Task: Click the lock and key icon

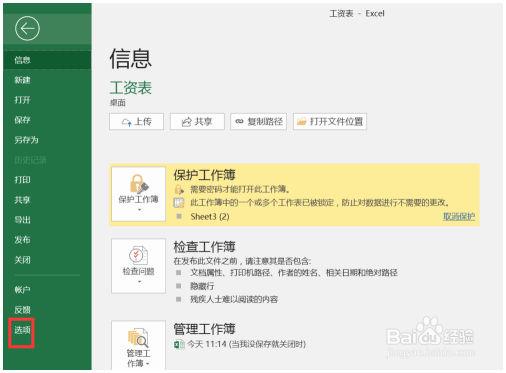Action: (139, 184)
